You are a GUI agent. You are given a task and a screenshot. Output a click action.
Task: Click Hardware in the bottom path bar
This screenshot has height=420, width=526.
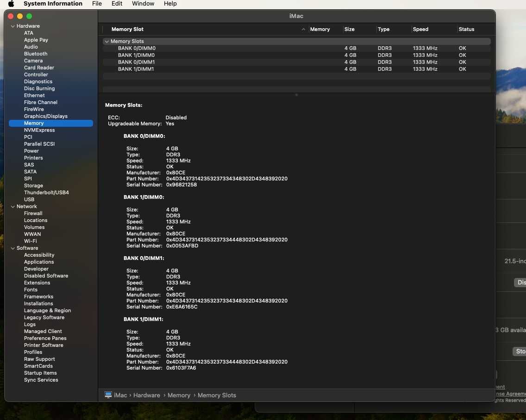(147, 395)
